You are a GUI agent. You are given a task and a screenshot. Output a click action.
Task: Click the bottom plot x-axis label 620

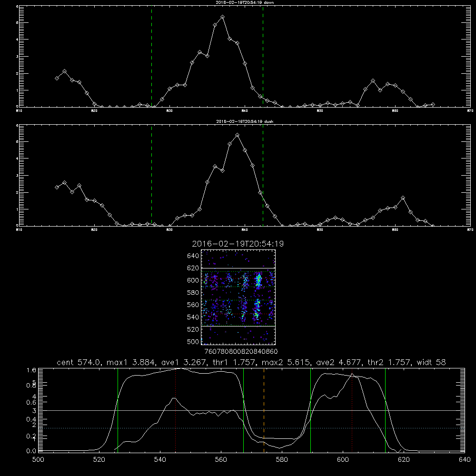pyautogui.click(x=404, y=460)
